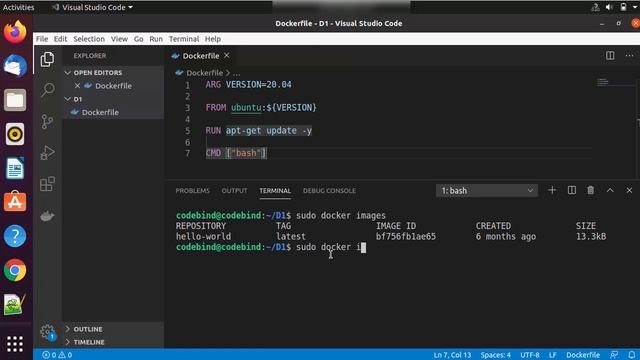The height and width of the screenshot is (360, 640).
Task: Launch Firefox from the dock
Action: [x=15, y=32]
